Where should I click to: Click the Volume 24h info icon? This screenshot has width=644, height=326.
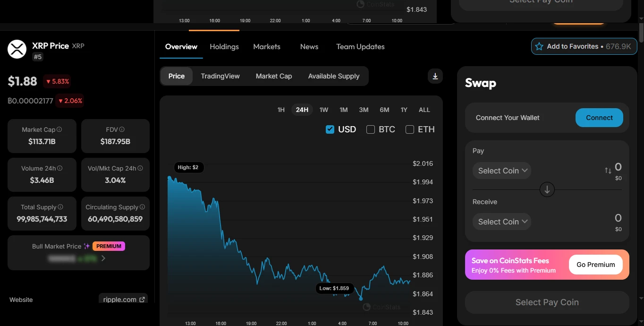[59, 168]
